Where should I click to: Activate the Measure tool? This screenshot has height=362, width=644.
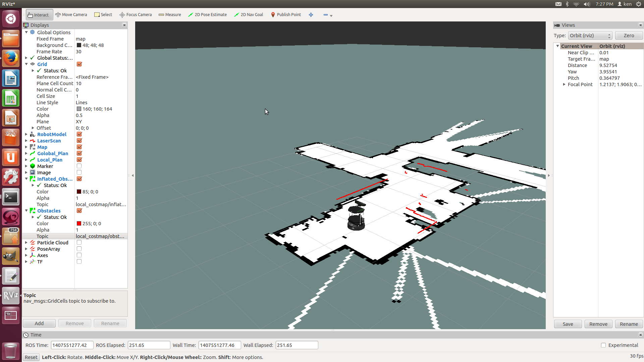pyautogui.click(x=170, y=15)
